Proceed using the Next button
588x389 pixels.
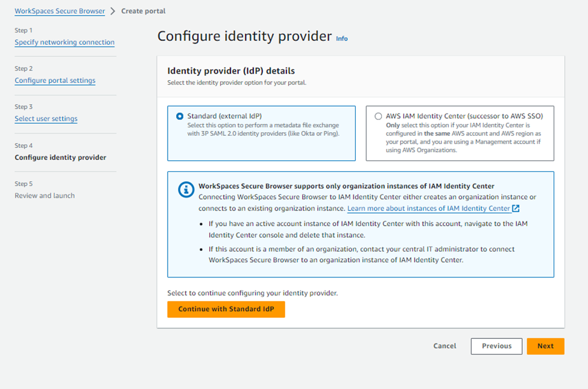coord(545,346)
